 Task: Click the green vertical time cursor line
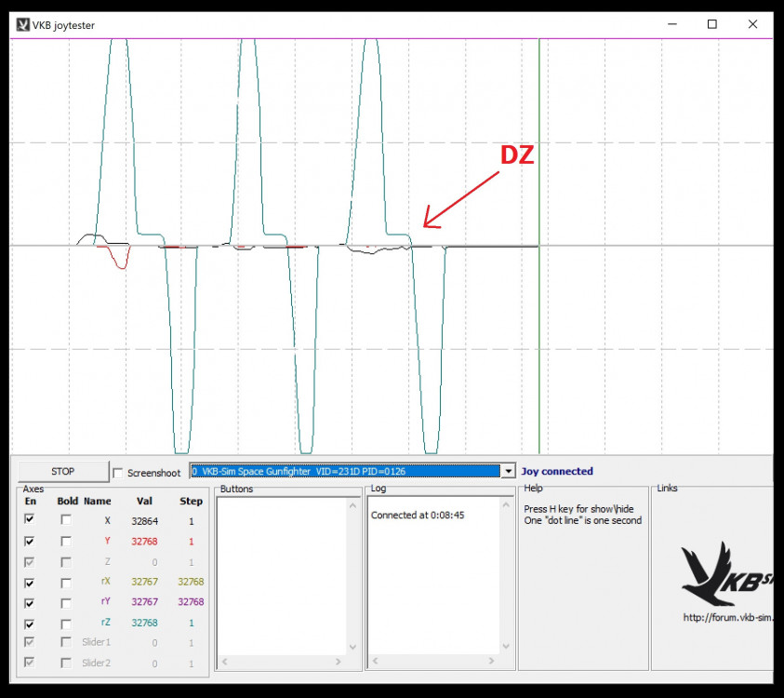pyautogui.click(x=539, y=245)
